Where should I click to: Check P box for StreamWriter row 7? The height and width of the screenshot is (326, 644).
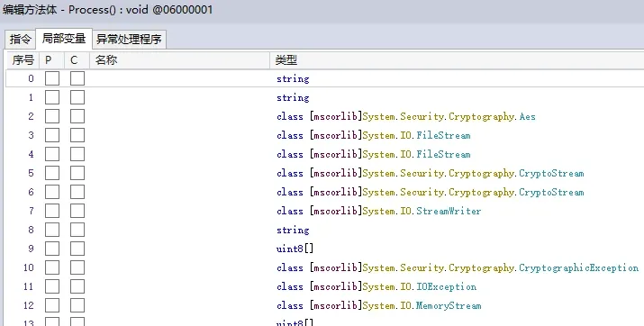[52, 211]
